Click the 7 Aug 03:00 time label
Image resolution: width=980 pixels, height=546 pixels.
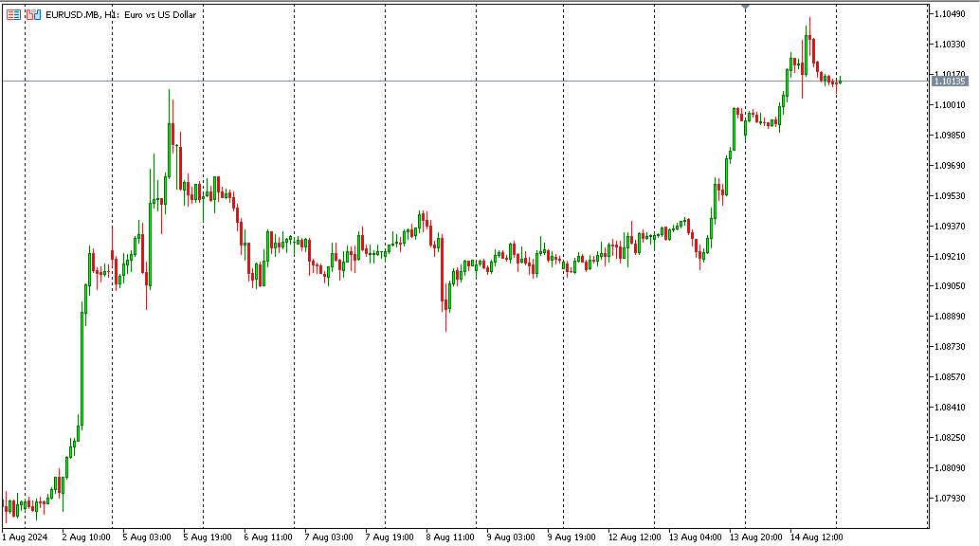click(329, 537)
